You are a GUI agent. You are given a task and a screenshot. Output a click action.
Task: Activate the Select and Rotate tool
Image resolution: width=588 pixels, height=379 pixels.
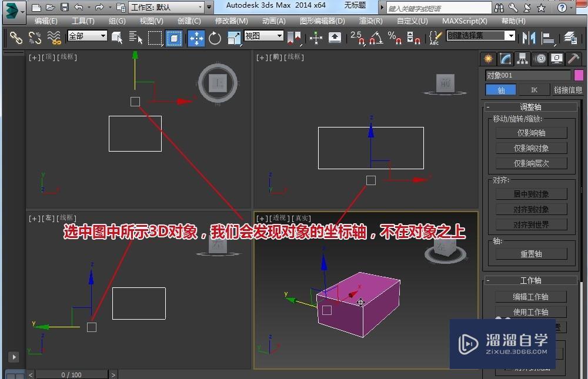[x=215, y=38]
